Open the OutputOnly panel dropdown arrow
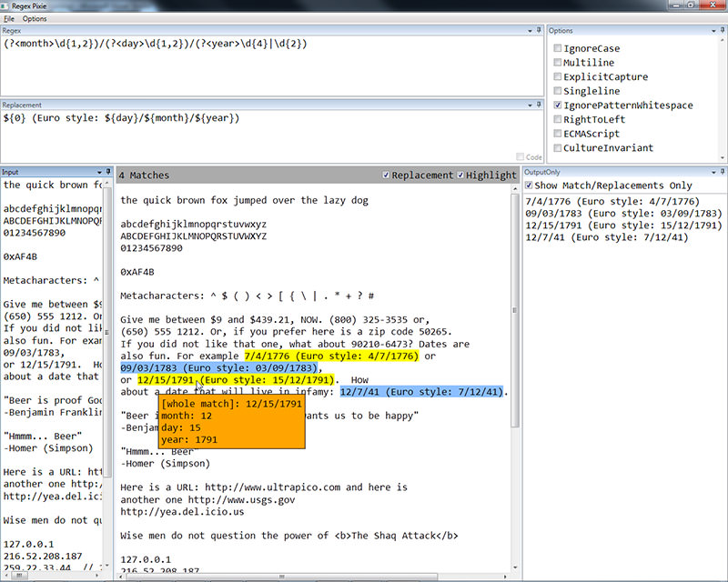Screen dimensions: 728x582 coord(714,173)
